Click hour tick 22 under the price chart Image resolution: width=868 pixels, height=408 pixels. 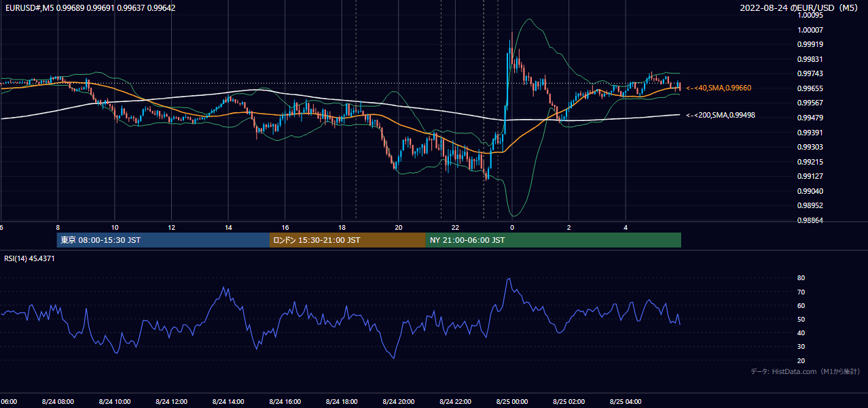click(455, 227)
